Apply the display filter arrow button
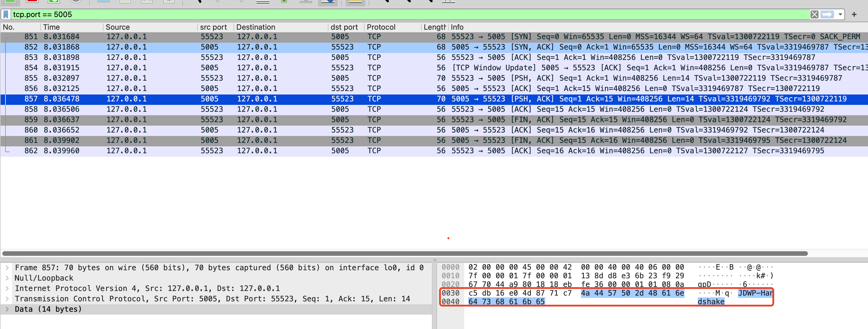Viewport: 868px width, 329px height. click(x=827, y=14)
